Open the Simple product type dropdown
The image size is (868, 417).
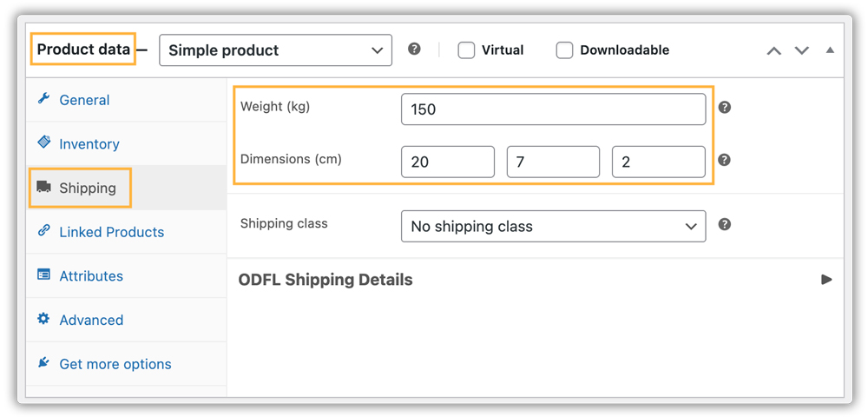pos(276,50)
